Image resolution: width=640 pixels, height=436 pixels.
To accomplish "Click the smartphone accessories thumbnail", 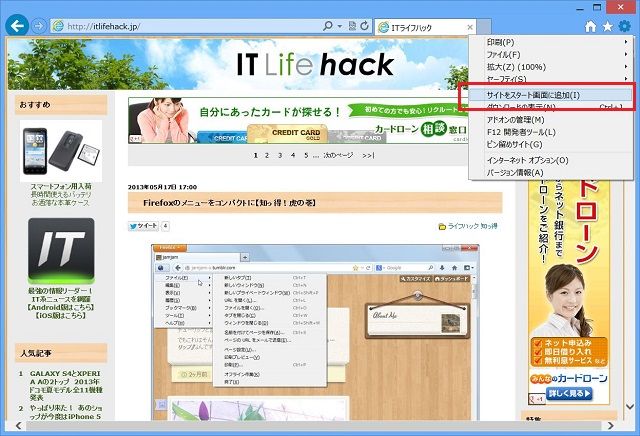I will (x=61, y=151).
